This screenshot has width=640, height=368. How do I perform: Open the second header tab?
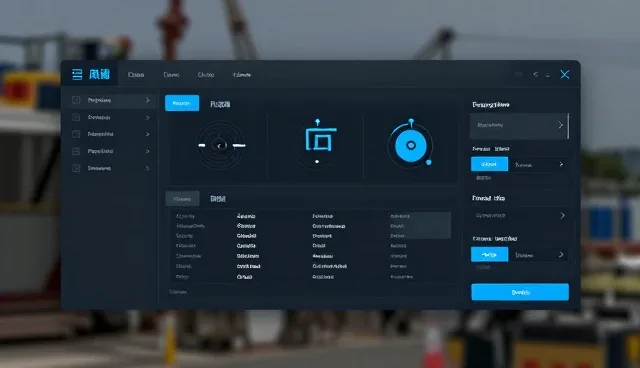point(171,75)
